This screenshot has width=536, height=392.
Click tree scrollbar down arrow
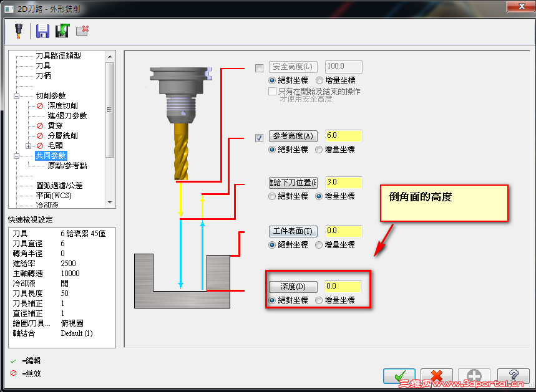[110, 202]
